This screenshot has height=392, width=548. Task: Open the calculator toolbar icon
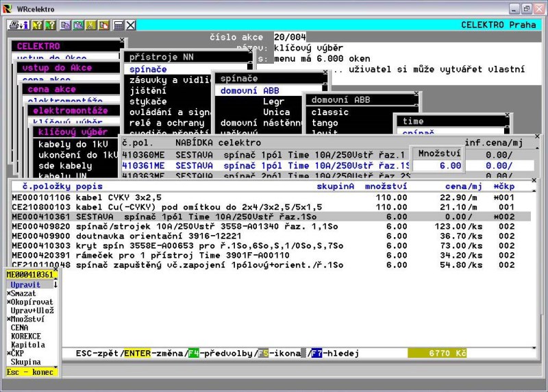pyautogui.click(x=119, y=25)
